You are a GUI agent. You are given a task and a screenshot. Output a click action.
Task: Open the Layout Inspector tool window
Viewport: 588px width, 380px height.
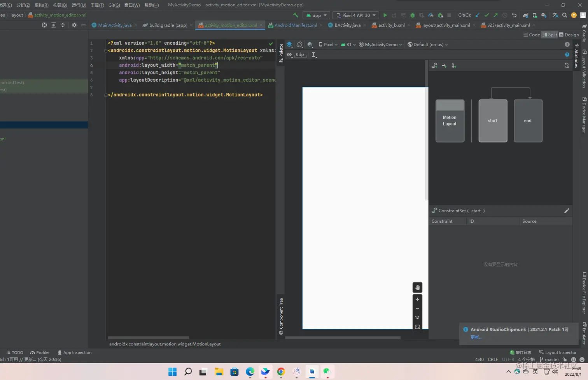click(x=558, y=352)
